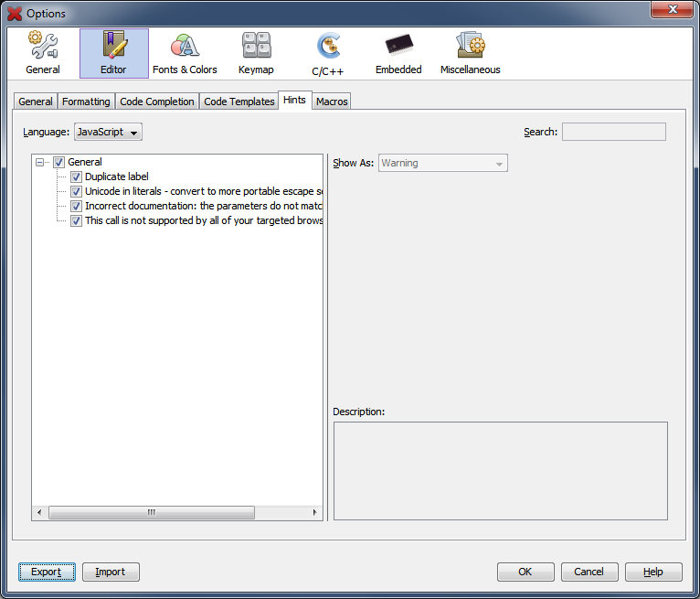Toggle the General hints group checkbox
Screen dimensions: 700x599
point(58,162)
